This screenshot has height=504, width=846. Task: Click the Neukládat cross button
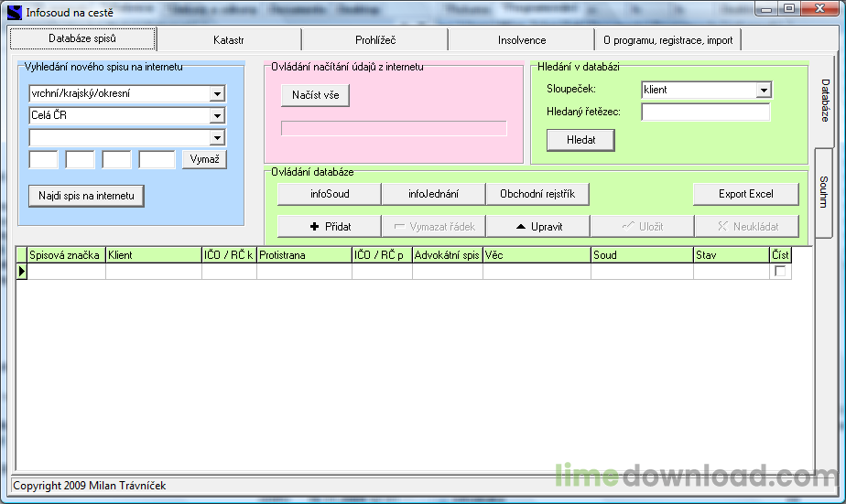point(747,227)
